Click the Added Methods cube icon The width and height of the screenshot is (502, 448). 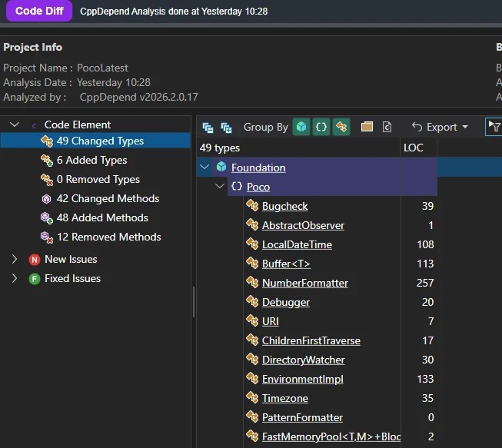point(47,218)
